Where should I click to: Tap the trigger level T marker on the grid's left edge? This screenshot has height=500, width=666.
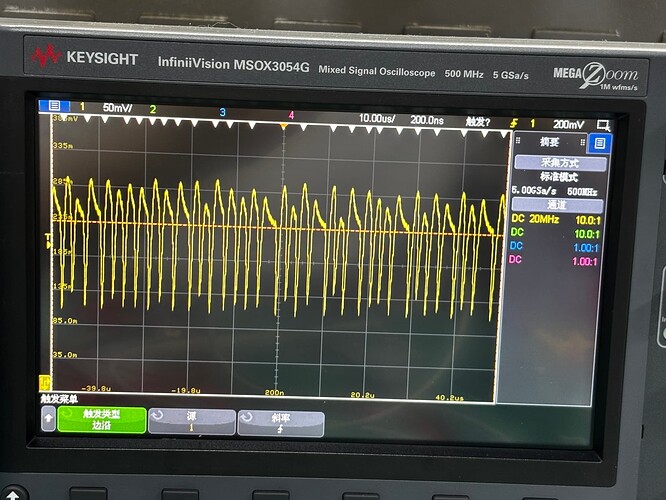(x=48, y=241)
